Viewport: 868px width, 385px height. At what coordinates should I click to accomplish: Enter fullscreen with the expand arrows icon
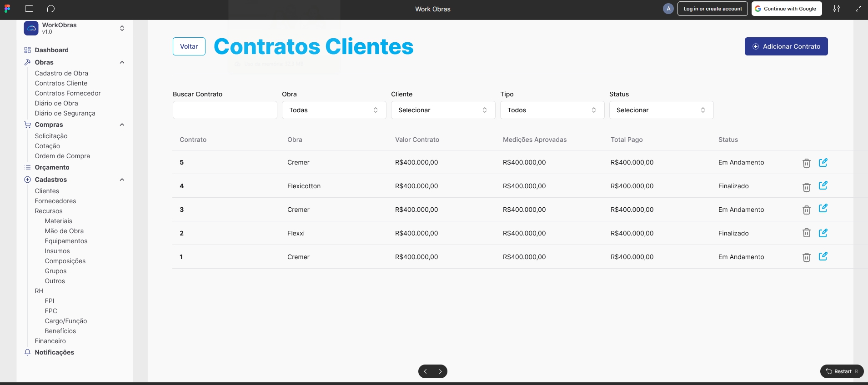(858, 9)
